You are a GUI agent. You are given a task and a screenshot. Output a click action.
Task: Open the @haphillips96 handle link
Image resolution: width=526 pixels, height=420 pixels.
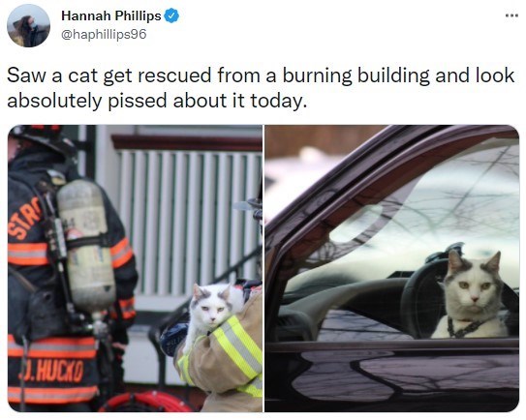(x=104, y=34)
